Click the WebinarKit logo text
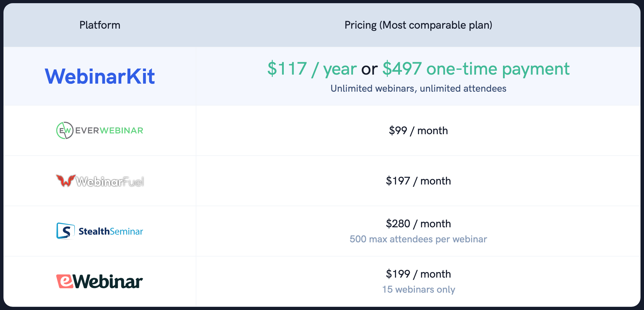This screenshot has width=644, height=310. 100,76
